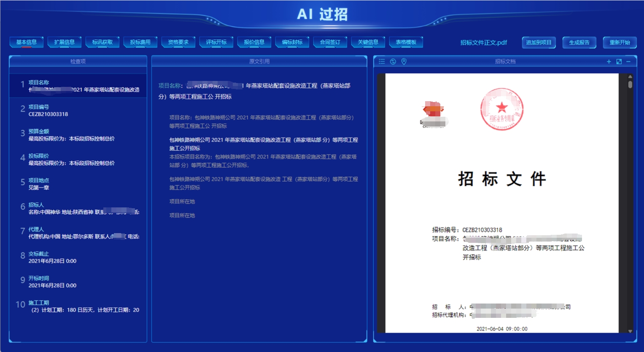Open the 表格模板 tab

(406, 42)
